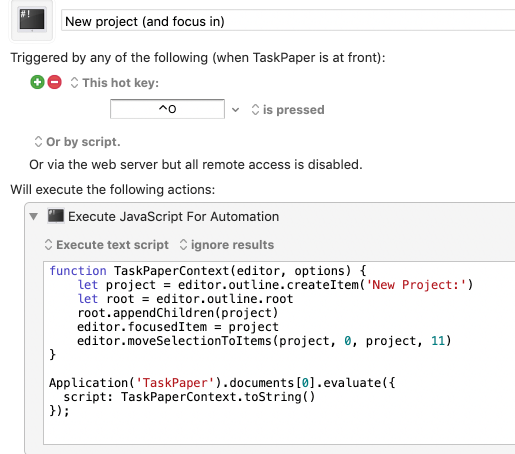Click inside the JavaScript script text area
The height and width of the screenshot is (454, 515).
point(279,353)
